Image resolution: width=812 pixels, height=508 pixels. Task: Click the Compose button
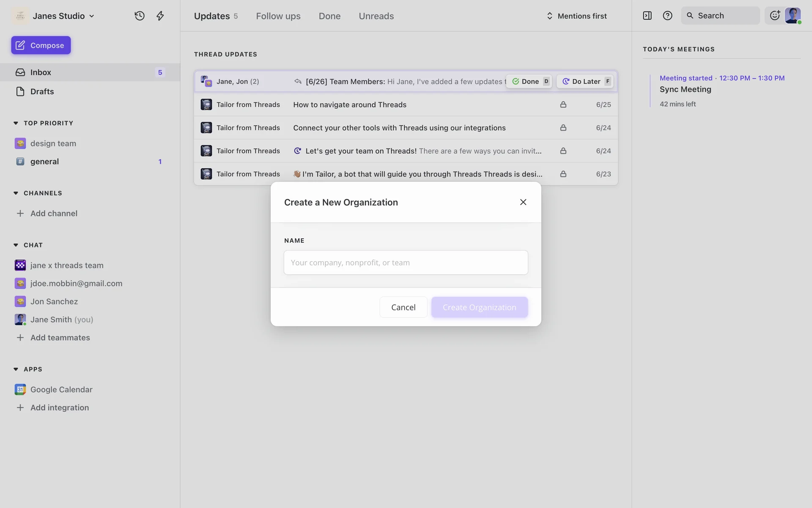(41, 45)
